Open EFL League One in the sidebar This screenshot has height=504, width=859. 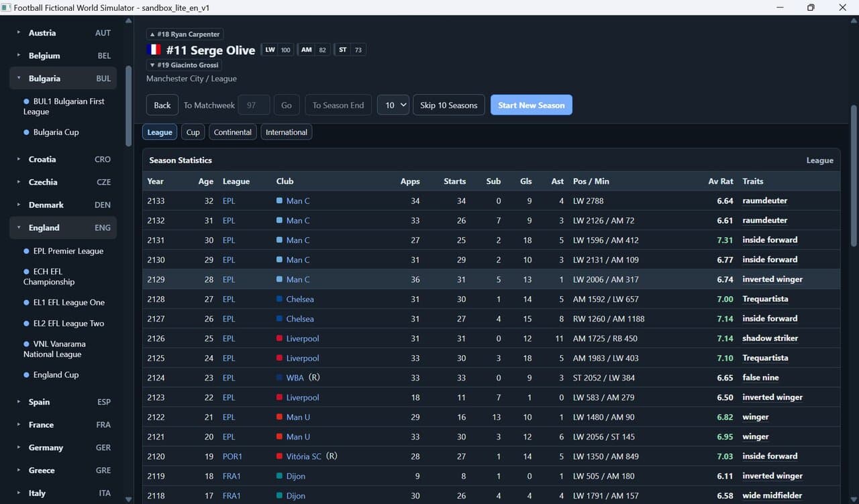pos(69,303)
